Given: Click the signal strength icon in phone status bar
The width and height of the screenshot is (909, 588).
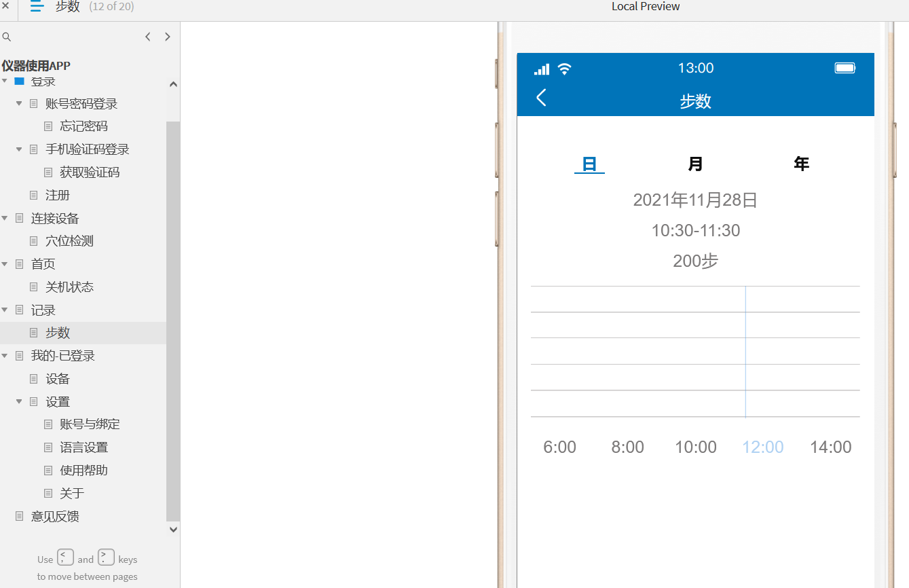Looking at the screenshot, I should pyautogui.click(x=542, y=69).
